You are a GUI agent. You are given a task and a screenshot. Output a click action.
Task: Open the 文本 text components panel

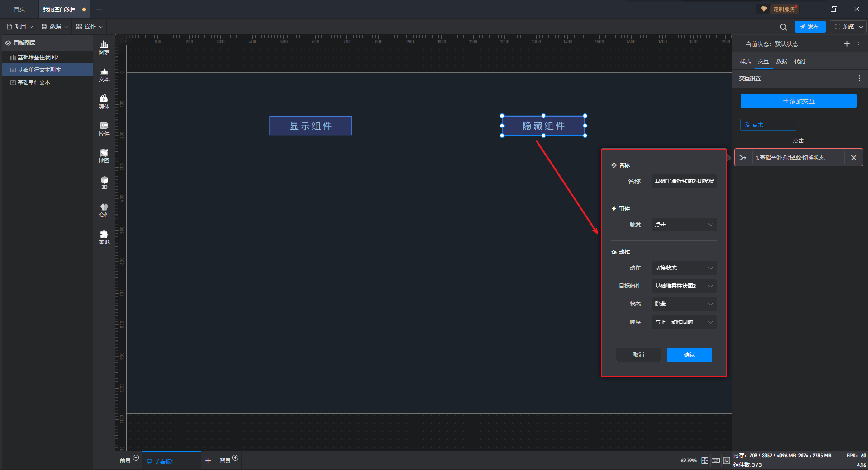tap(104, 75)
